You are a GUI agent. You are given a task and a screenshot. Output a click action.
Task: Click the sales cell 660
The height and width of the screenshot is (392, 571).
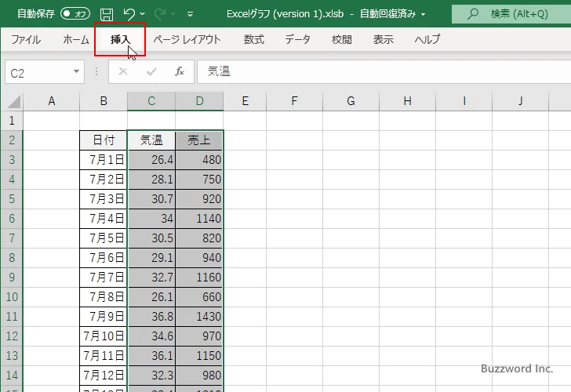pyautogui.click(x=199, y=297)
